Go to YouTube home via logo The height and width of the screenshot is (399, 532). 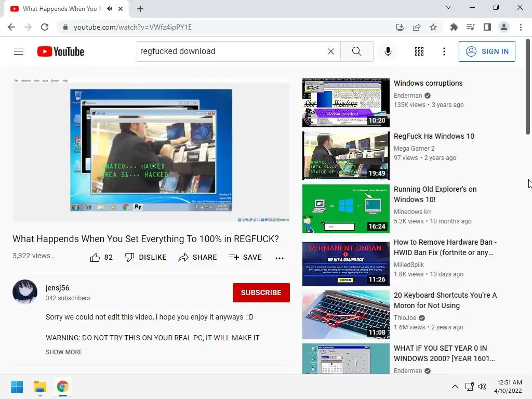[61, 51]
